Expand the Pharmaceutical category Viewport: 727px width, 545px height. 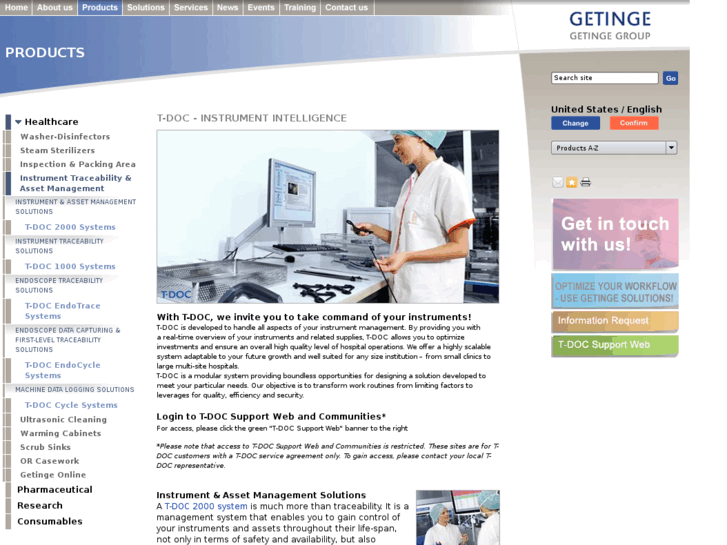pyautogui.click(x=55, y=490)
